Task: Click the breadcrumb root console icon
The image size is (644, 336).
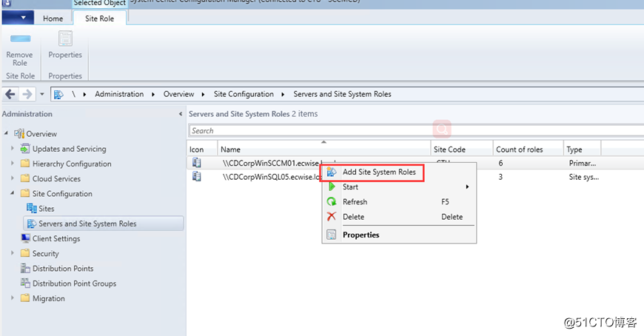Action: [x=58, y=95]
